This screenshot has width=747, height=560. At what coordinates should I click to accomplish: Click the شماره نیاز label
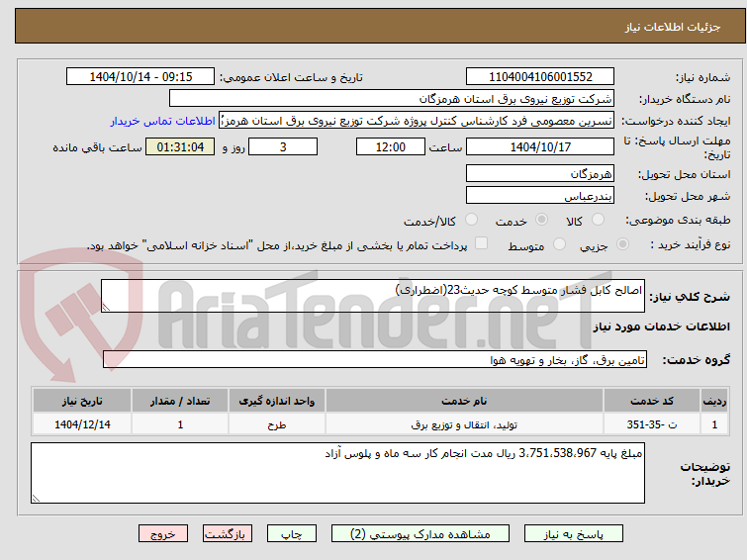702,77
